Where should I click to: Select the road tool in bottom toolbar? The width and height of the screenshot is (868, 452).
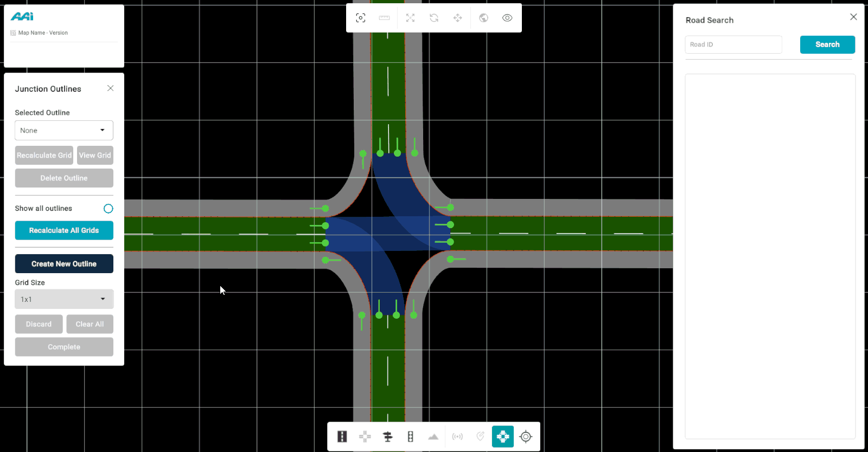pyautogui.click(x=342, y=436)
